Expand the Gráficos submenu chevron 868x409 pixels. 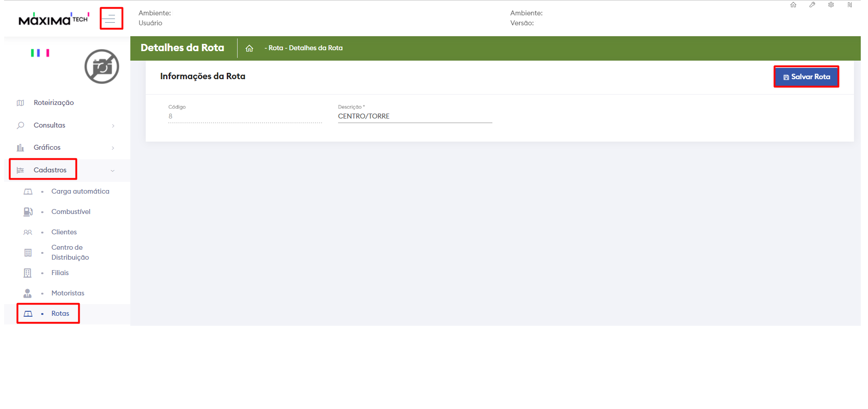click(113, 148)
